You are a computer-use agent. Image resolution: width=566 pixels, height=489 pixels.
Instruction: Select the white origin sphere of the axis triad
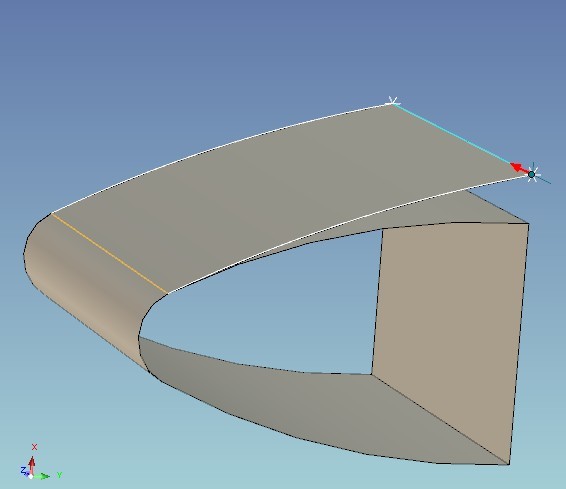point(31,476)
